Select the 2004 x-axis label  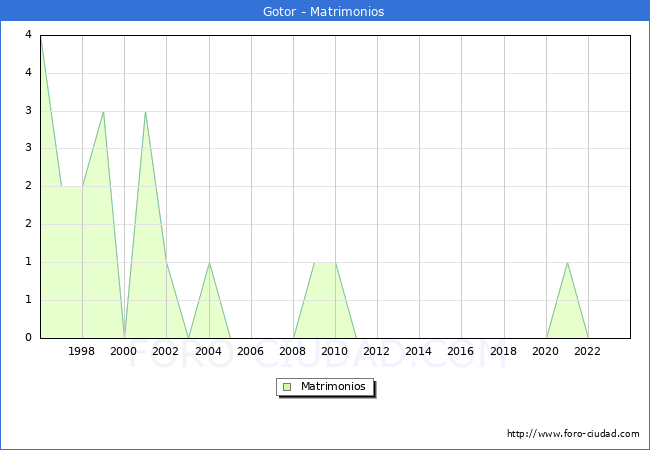(208, 351)
